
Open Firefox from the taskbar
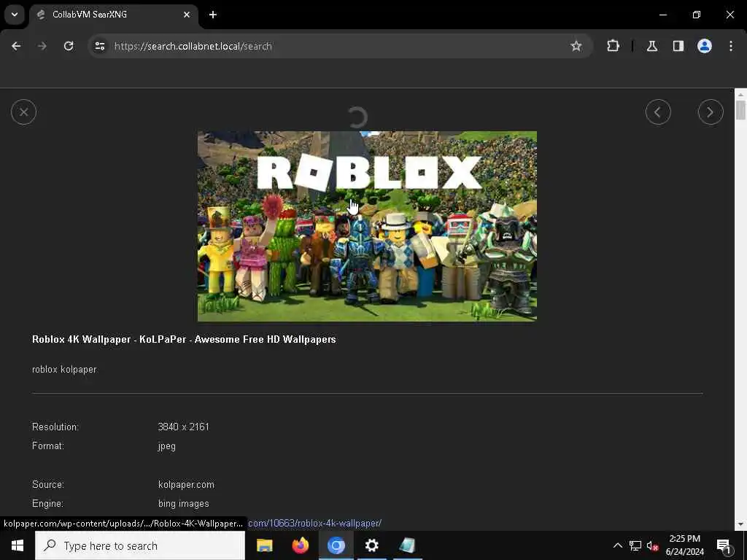300,545
